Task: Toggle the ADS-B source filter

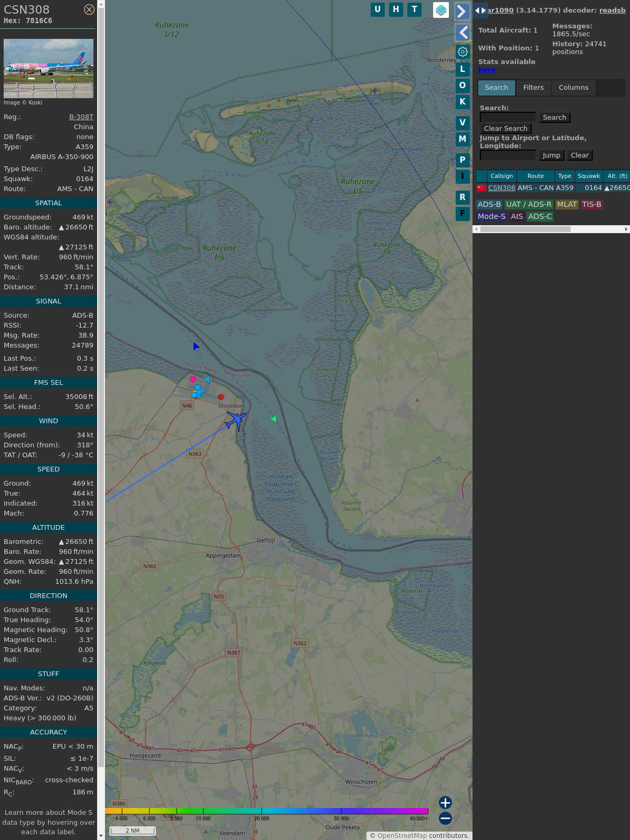Action: pos(489,204)
